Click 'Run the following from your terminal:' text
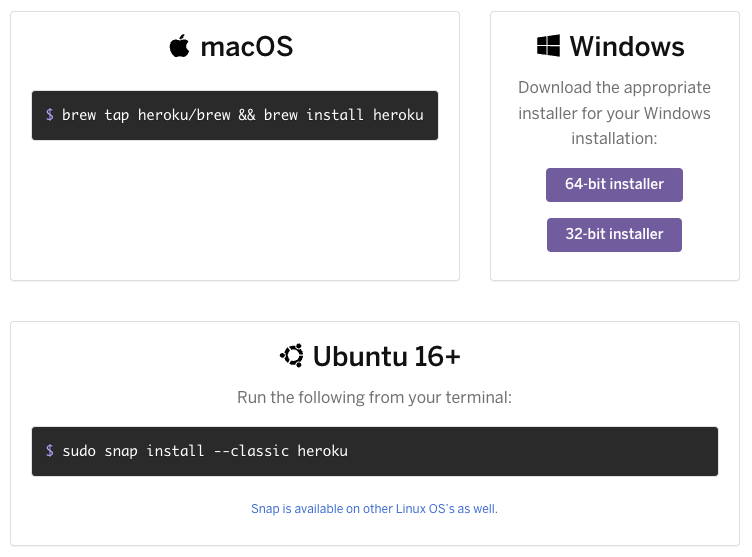This screenshot has width=752, height=557. [x=375, y=397]
